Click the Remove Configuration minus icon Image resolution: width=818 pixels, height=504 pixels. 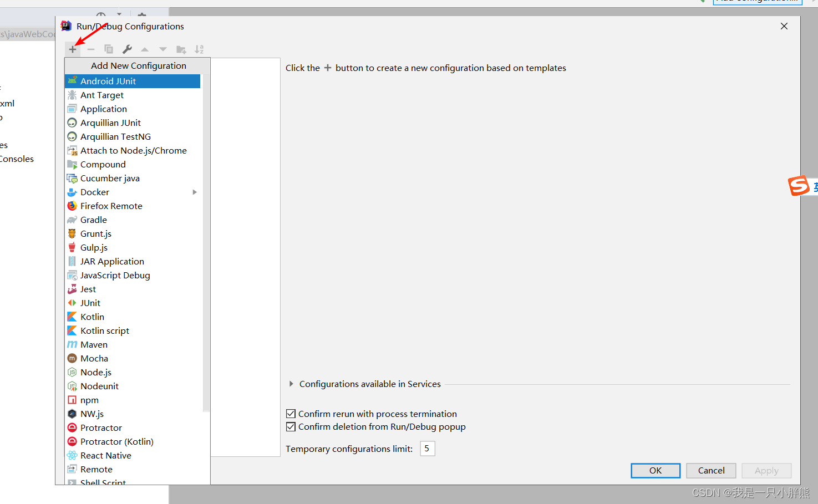[91, 49]
